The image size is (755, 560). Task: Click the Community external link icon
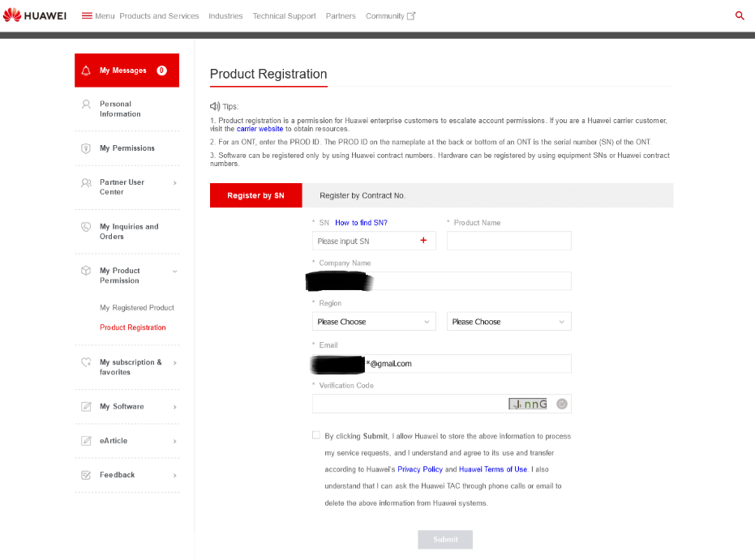(410, 16)
